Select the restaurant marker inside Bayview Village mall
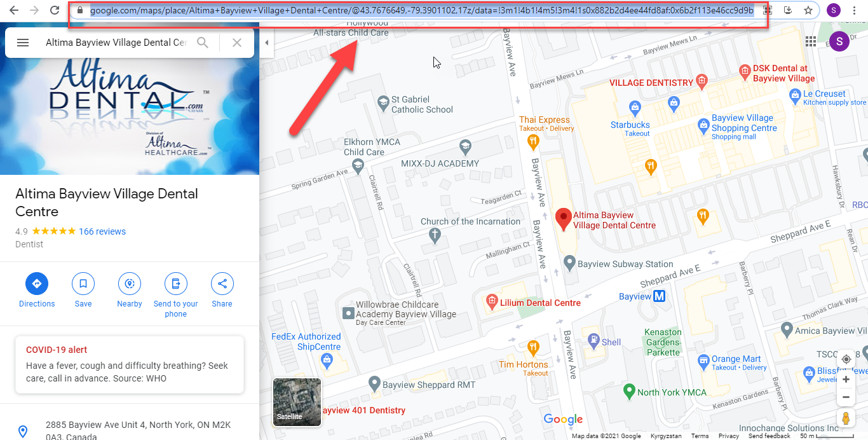868x440 pixels. point(651,167)
